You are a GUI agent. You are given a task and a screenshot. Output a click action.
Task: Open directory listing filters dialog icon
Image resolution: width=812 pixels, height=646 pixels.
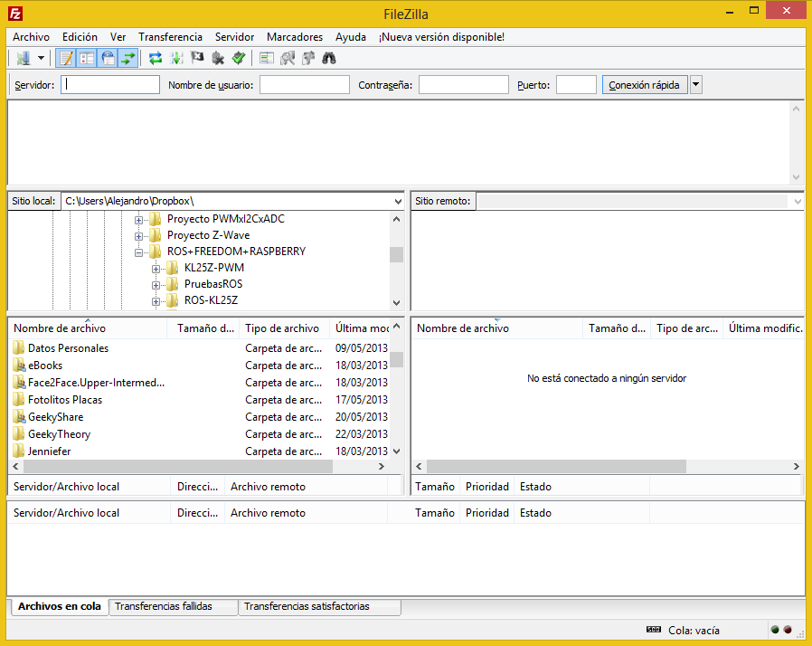pos(267,58)
